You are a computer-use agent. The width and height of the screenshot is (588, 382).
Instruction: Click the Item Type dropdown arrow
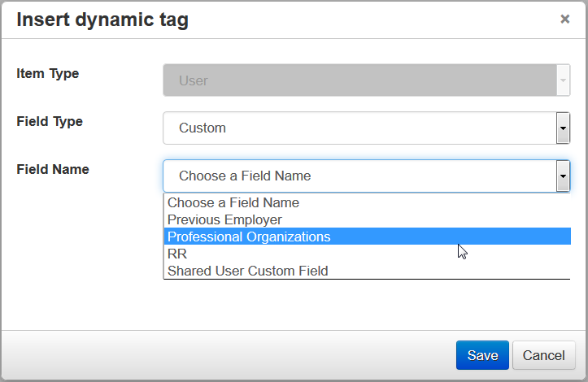point(563,80)
